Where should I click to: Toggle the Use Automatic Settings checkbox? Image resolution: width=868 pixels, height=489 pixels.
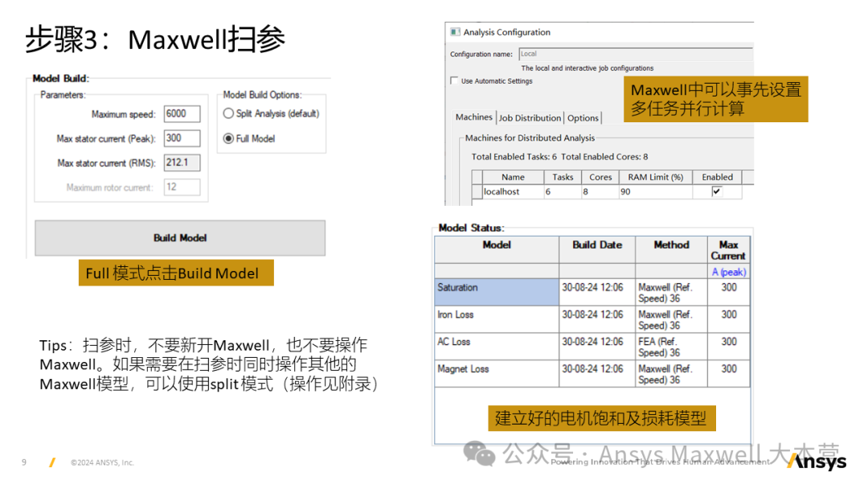tap(454, 81)
